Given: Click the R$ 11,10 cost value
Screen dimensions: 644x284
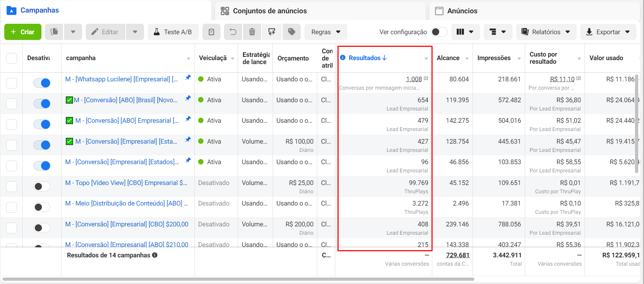Looking at the screenshot, I should pyautogui.click(x=562, y=79).
